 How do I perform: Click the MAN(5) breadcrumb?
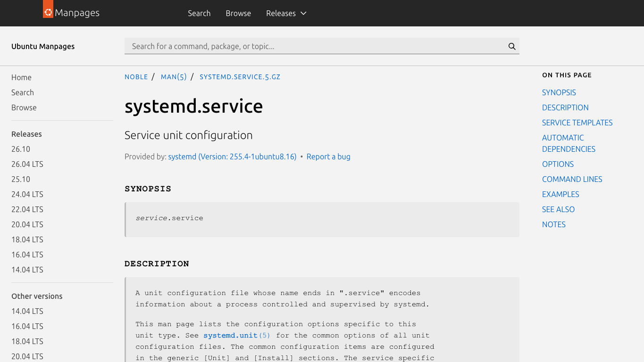(174, 77)
